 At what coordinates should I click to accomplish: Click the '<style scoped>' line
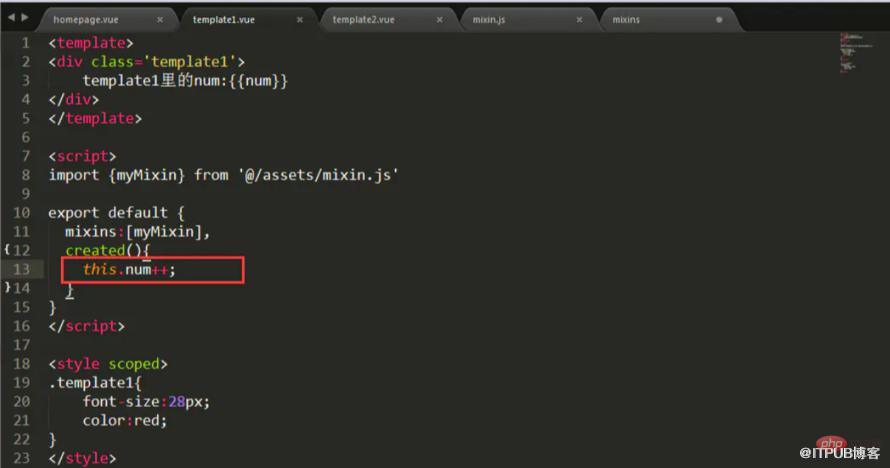[108, 364]
